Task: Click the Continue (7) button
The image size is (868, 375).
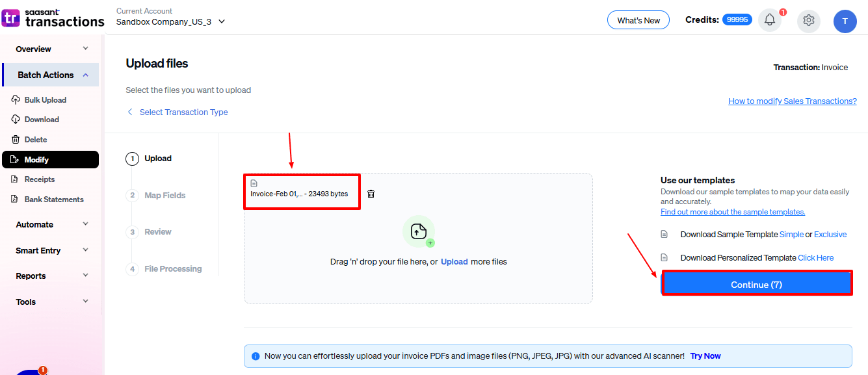Action: coord(756,285)
